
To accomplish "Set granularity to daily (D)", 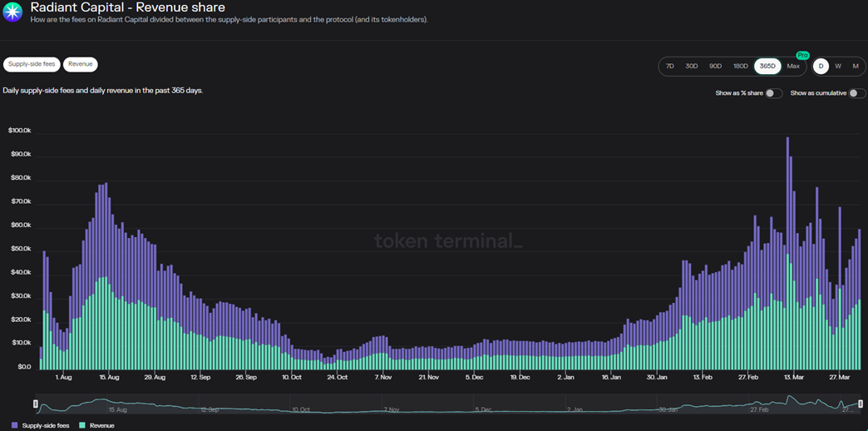I will tap(821, 67).
